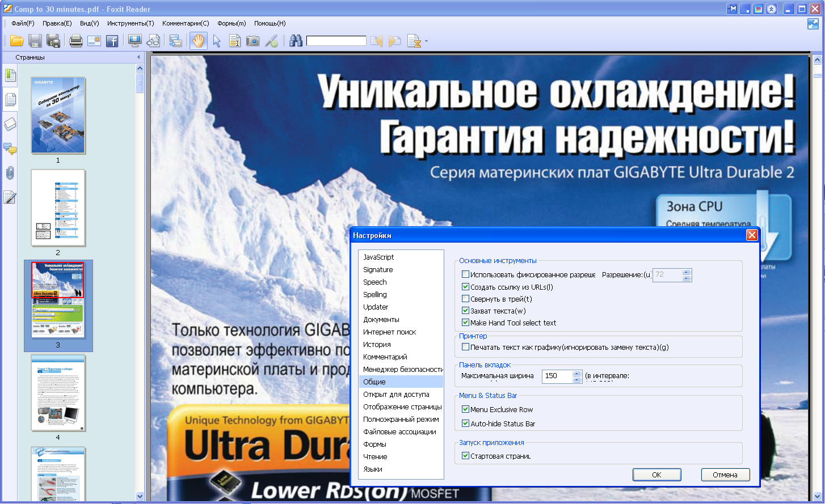
Task: Click the toolbar search text field
Action: click(x=336, y=41)
